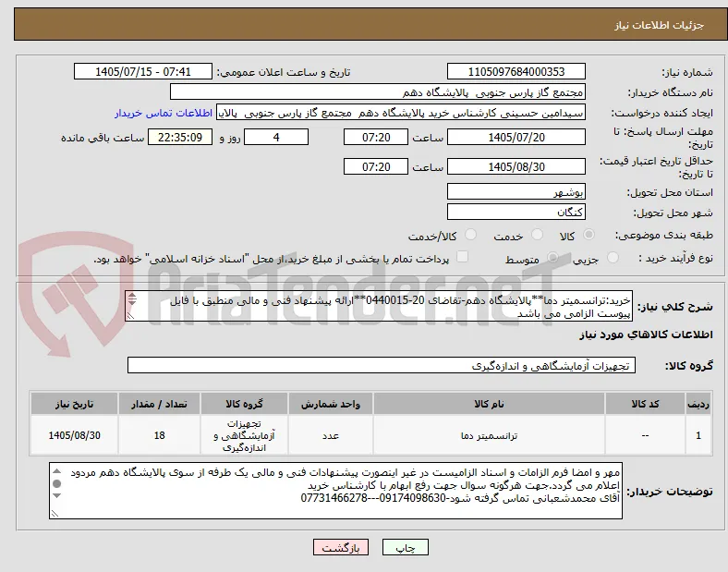The image size is (728, 572).
Task: Click the delivery province field بوشهر
Action: 516,191
